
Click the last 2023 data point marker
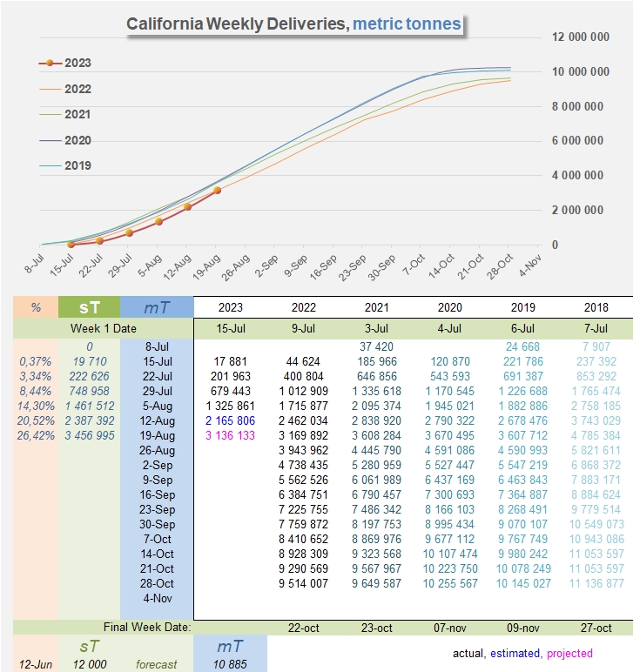217,190
